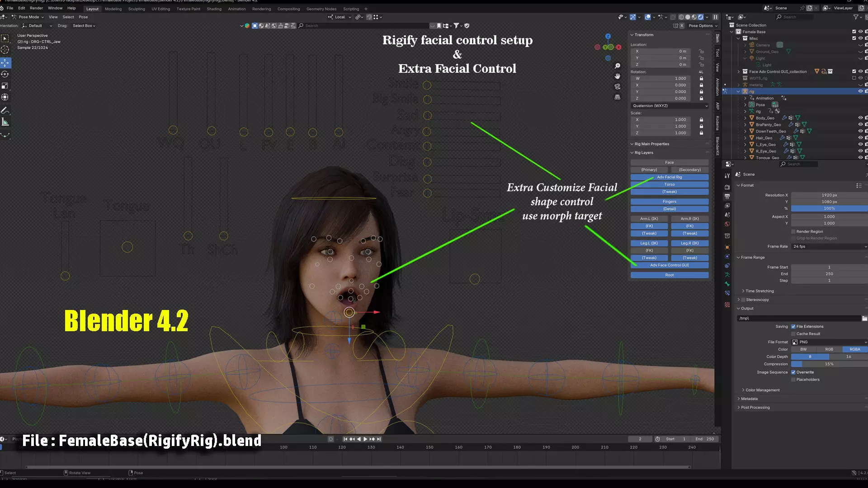Viewport: 868px width, 488px height.
Task: Open the PNG file format dropdown
Action: [x=829, y=342]
